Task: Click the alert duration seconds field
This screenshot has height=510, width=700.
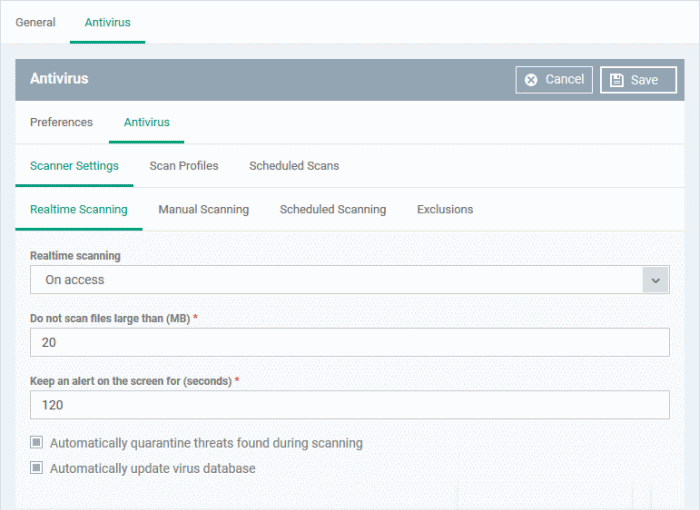Action: [349, 405]
